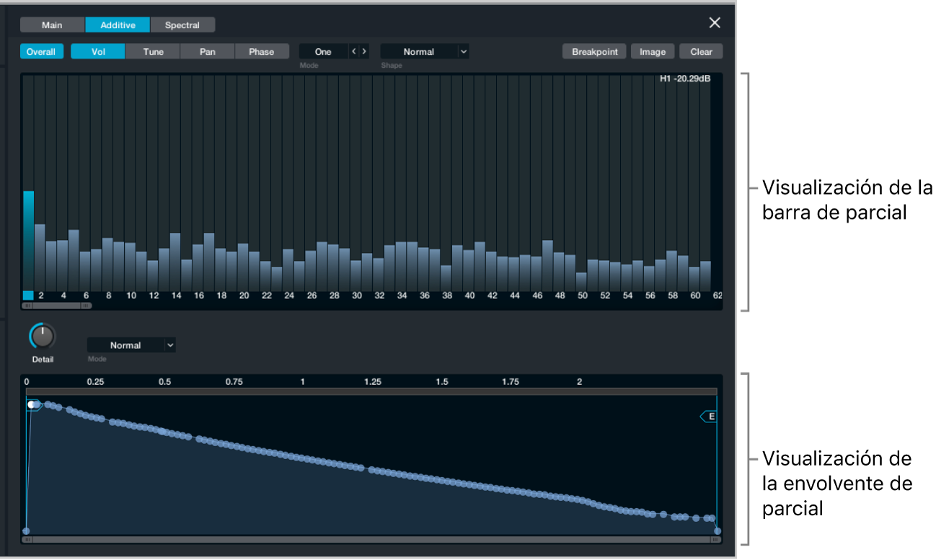
Task: Click the 2 mark on the time ruler
Action: point(579,382)
